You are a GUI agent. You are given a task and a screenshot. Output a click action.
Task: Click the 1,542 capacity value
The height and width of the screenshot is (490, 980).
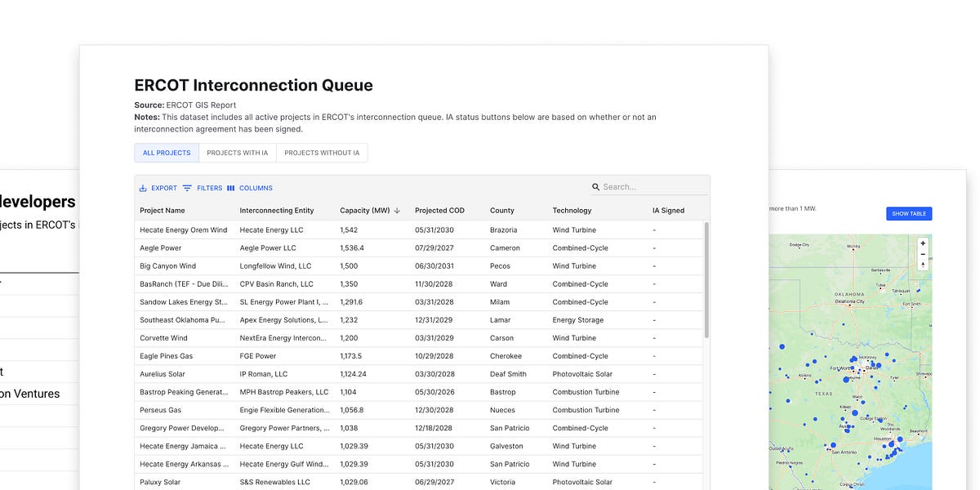coord(350,230)
